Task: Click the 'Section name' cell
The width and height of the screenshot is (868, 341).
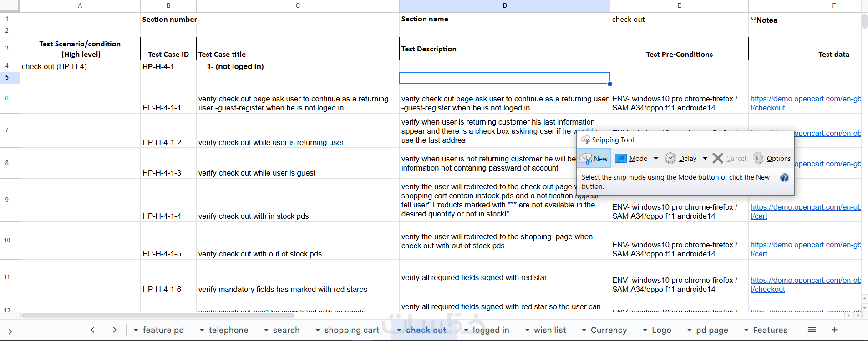Action: pos(504,19)
